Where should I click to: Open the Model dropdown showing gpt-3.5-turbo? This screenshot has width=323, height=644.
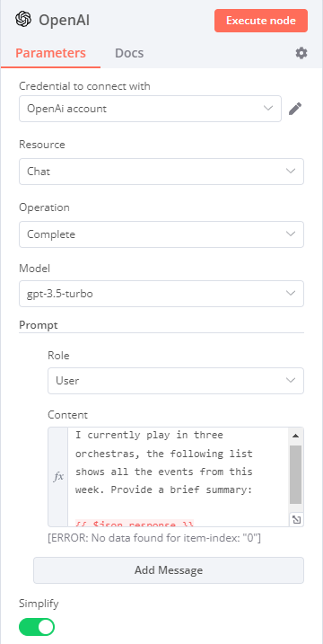[161, 294]
